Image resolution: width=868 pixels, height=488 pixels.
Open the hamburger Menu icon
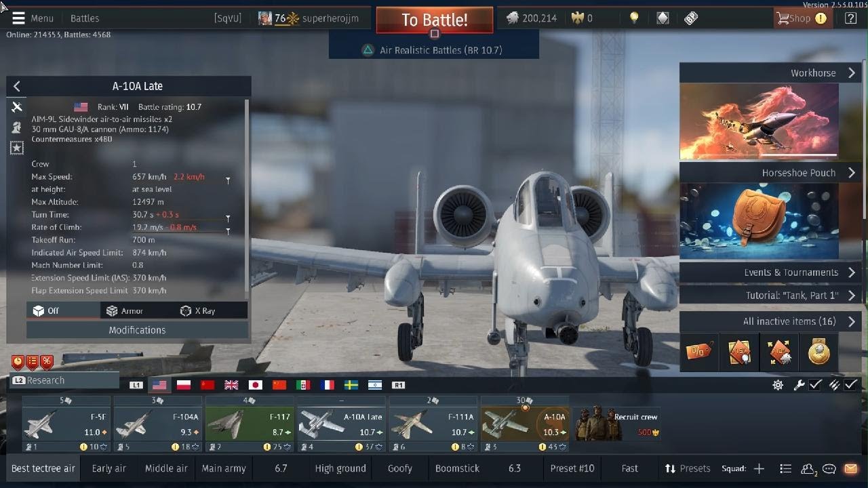point(18,18)
